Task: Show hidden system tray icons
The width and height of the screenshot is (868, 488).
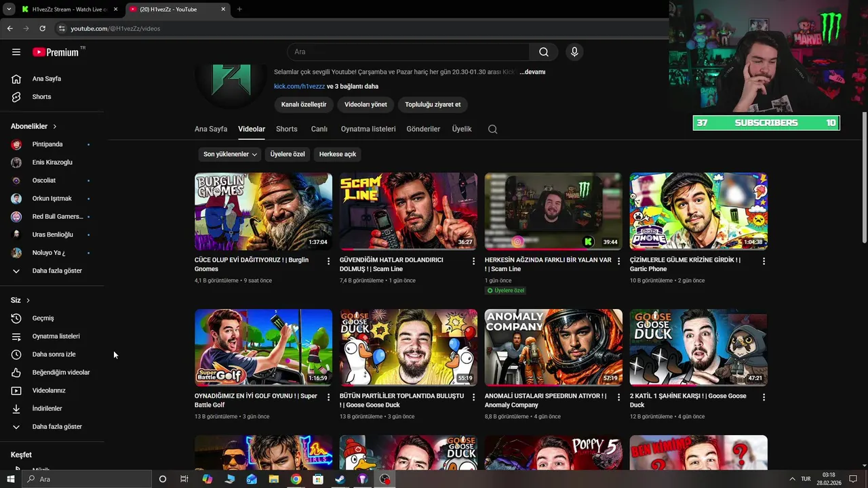Action: 793,479
